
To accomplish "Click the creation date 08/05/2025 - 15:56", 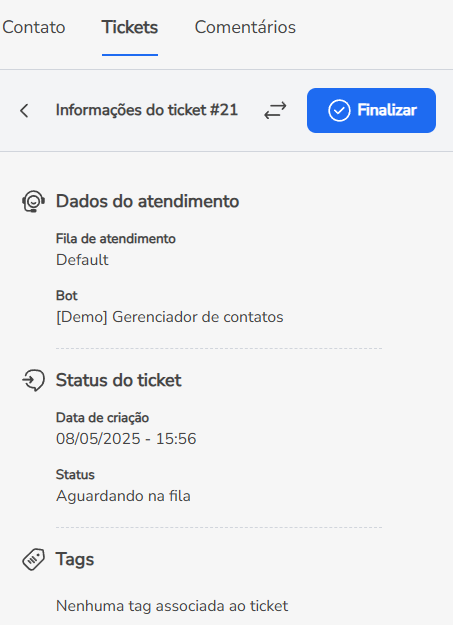I will click(x=126, y=439).
